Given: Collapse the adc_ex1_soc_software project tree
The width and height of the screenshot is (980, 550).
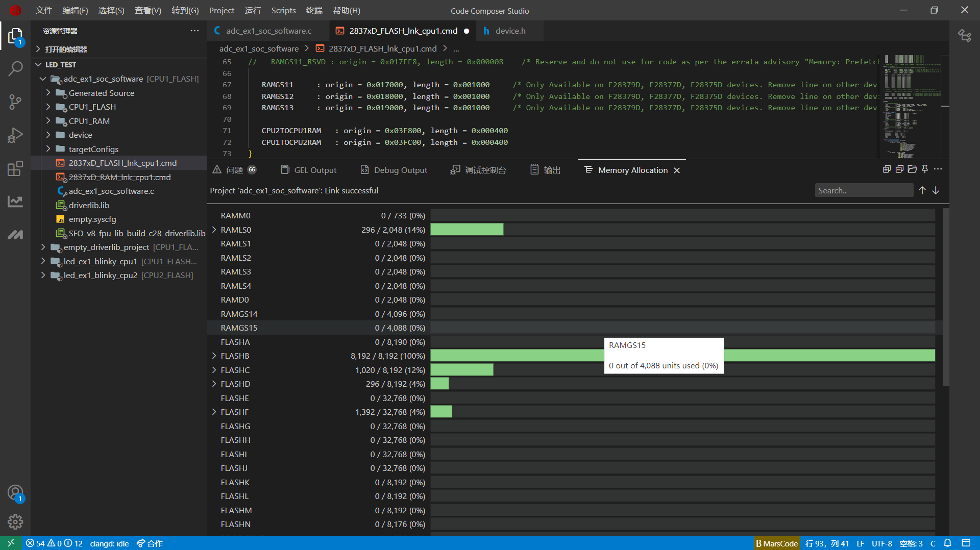Looking at the screenshot, I should click(x=43, y=79).
